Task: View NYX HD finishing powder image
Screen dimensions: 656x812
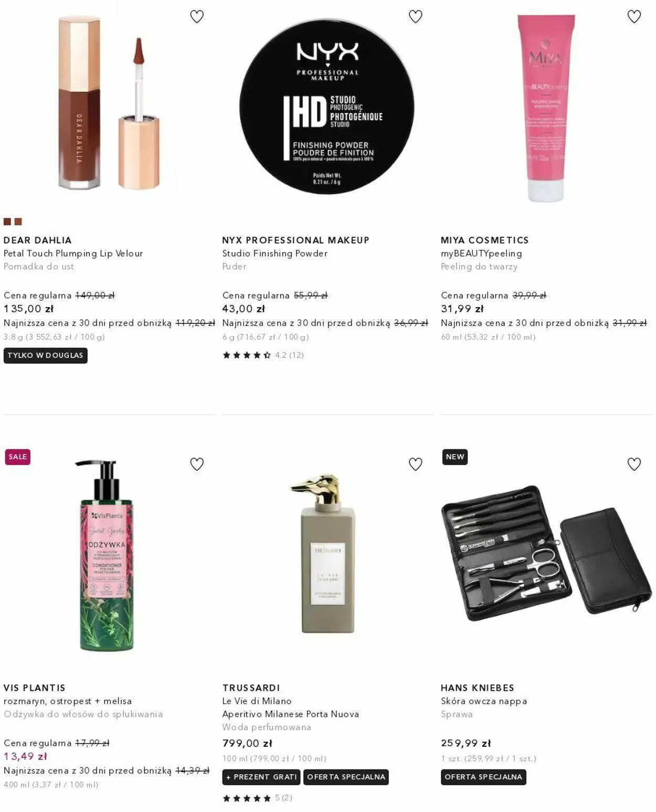Action: coord(327,107)
